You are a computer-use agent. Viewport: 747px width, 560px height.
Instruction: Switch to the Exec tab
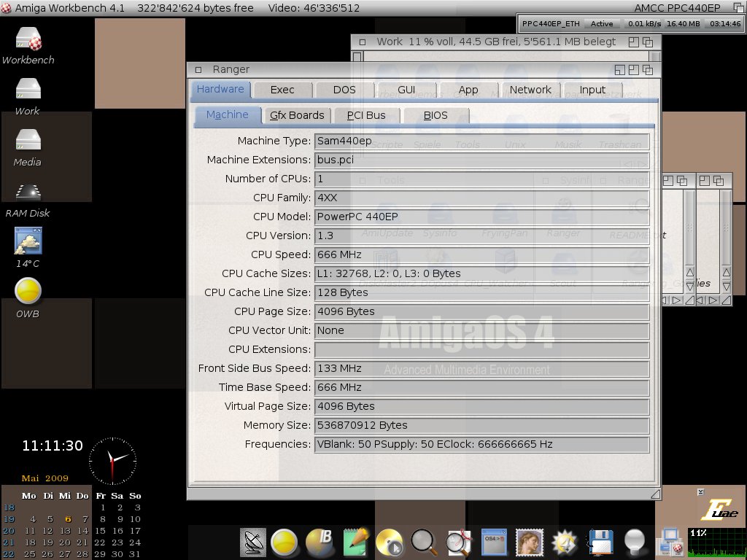pyautogui.click(x=282, y=90)
